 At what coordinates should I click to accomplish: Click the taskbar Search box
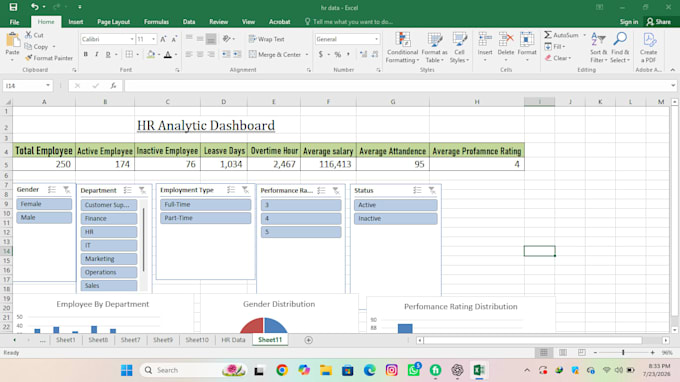tap(193, 370)
